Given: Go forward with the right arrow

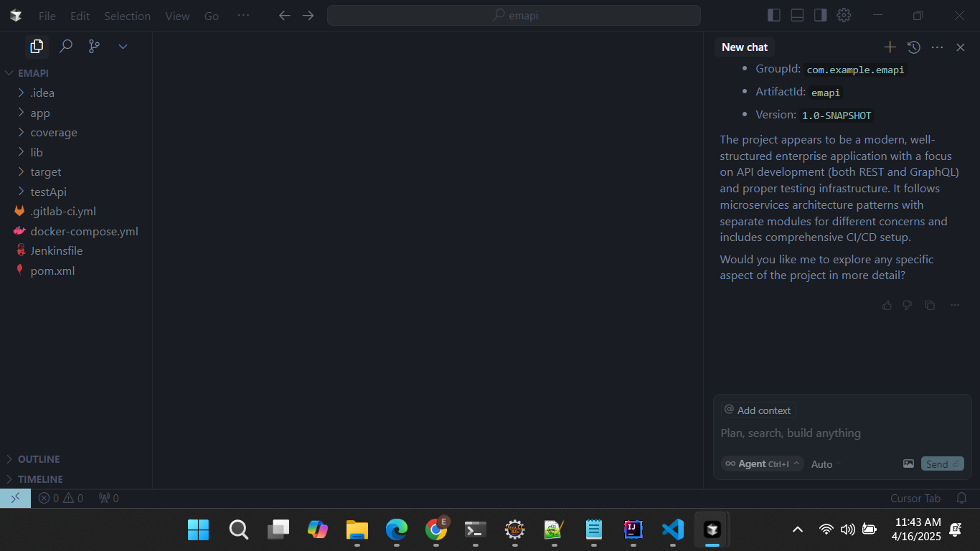Looking at the screenshot, I should point(308,15).
